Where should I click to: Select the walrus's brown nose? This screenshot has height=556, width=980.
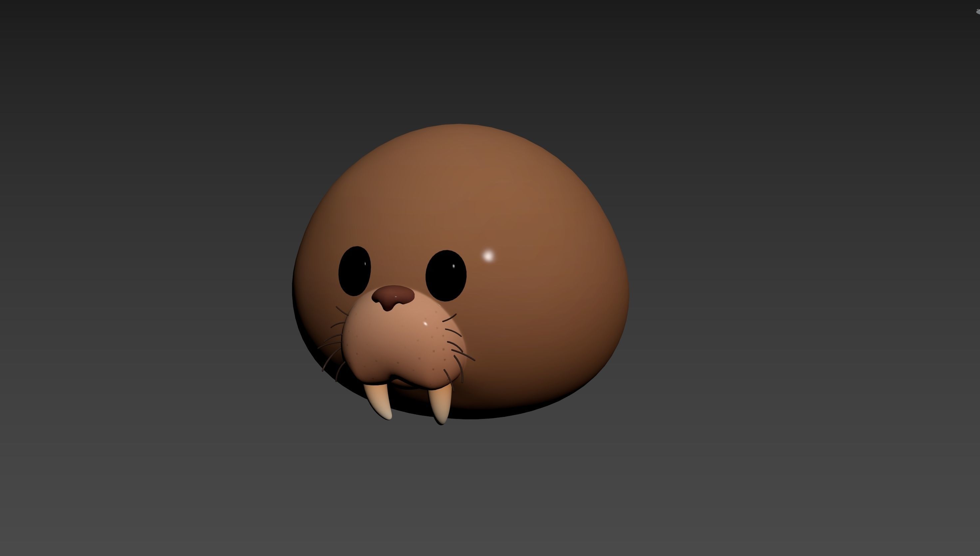click(x=393, y=297)
